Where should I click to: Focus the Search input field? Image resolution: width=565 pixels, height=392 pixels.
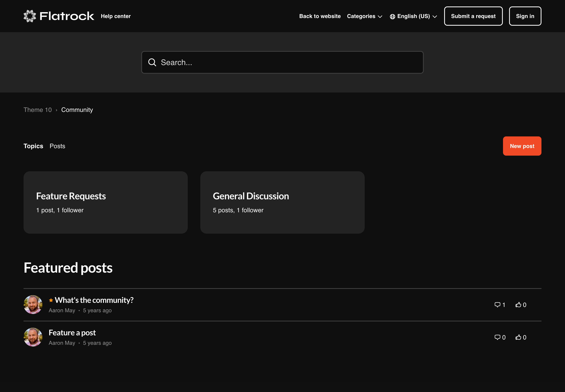[282, 62]
